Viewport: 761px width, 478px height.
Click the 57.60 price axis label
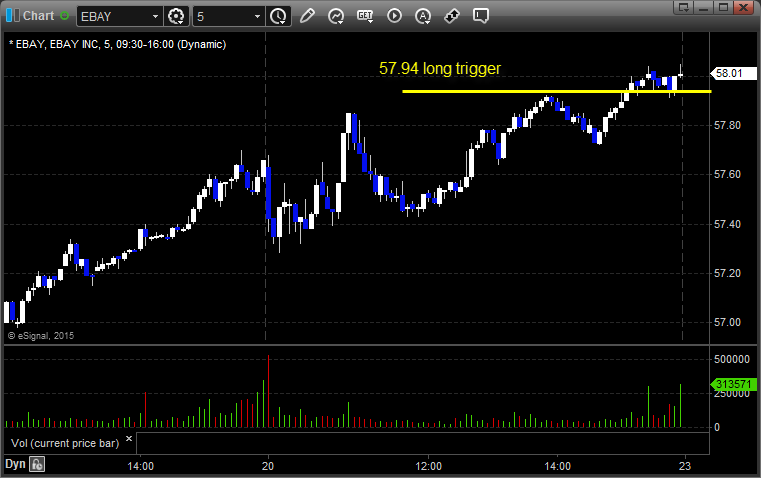[728, 174]
